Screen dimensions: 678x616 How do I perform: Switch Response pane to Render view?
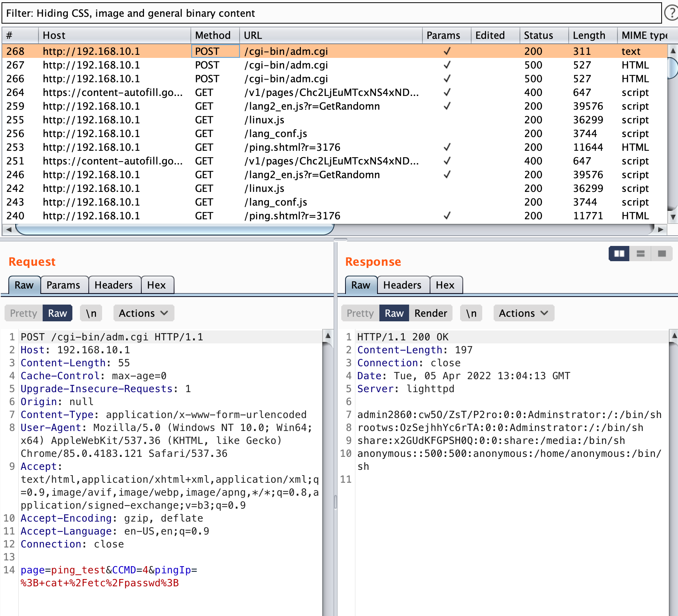[431, 313]
